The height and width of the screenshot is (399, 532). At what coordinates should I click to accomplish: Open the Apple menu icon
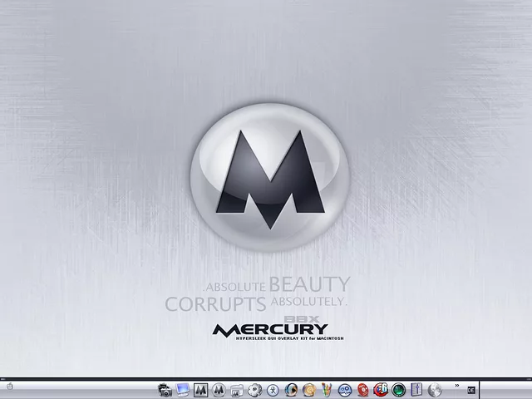[9, 386]
